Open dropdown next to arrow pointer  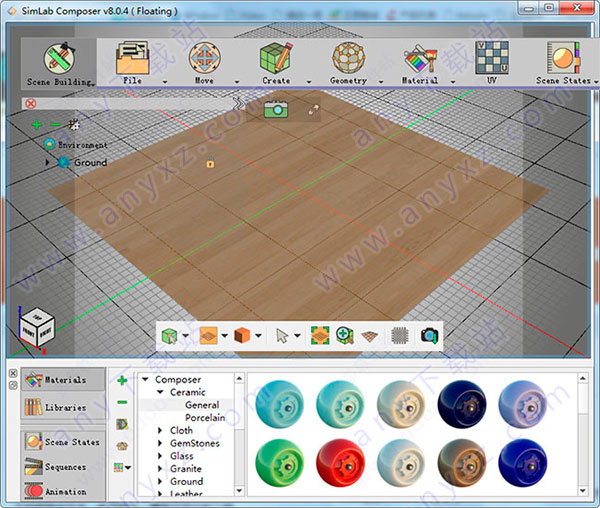297,336
